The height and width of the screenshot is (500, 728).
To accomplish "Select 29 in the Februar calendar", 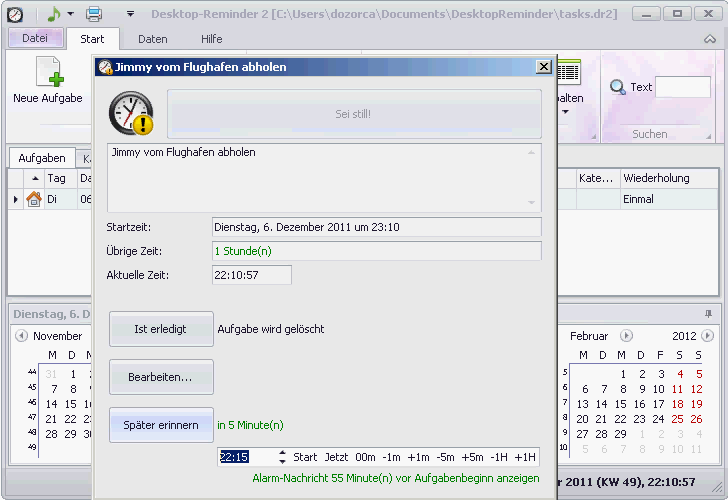I will click(x=620, y=434).
